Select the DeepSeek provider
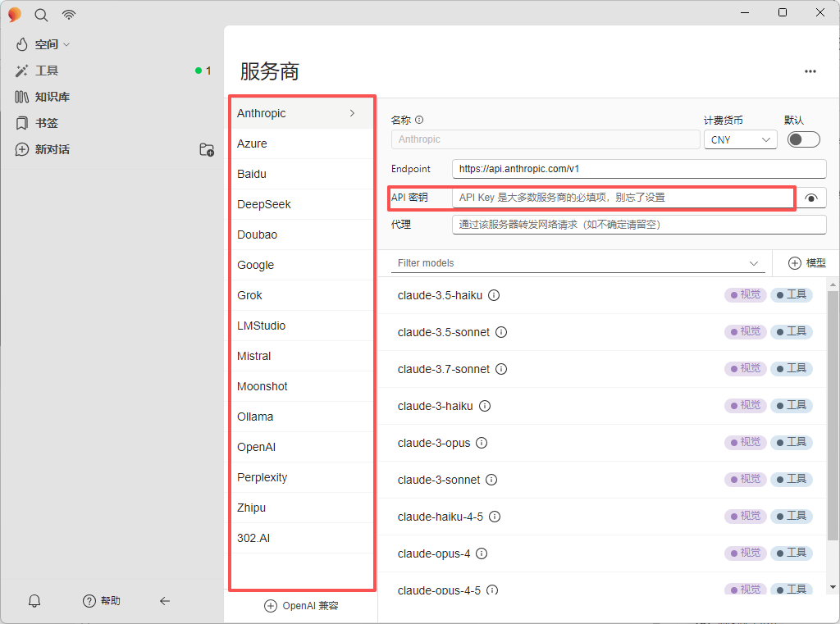 (302, 204)
